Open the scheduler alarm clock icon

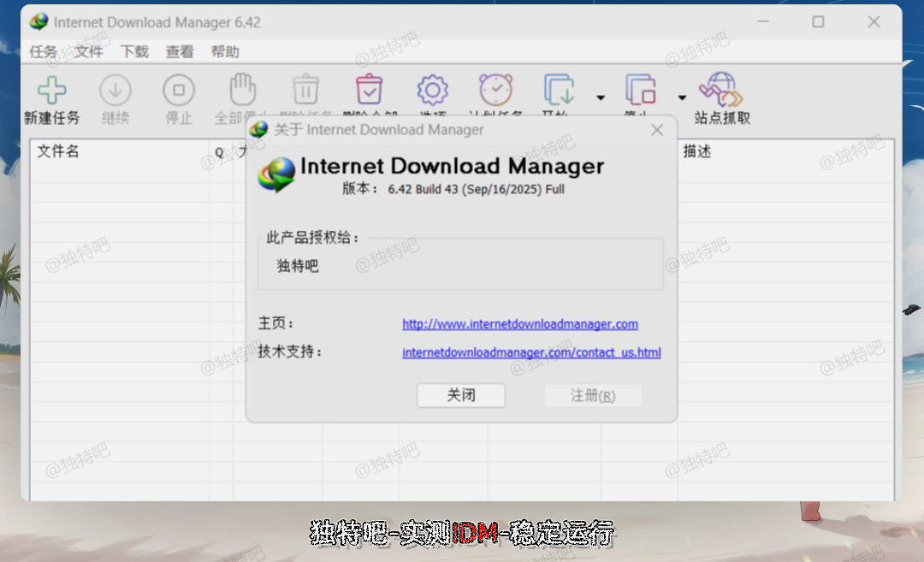point(495,90)
